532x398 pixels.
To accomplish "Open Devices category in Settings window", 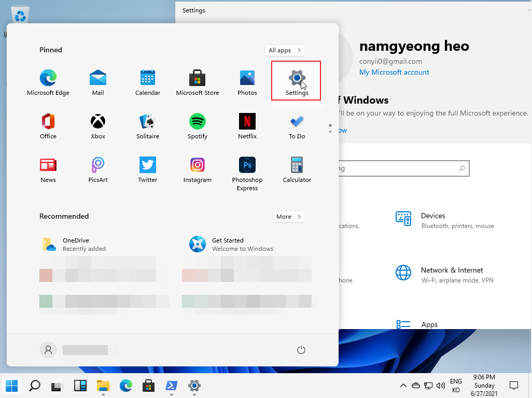I will pos(444,220).
